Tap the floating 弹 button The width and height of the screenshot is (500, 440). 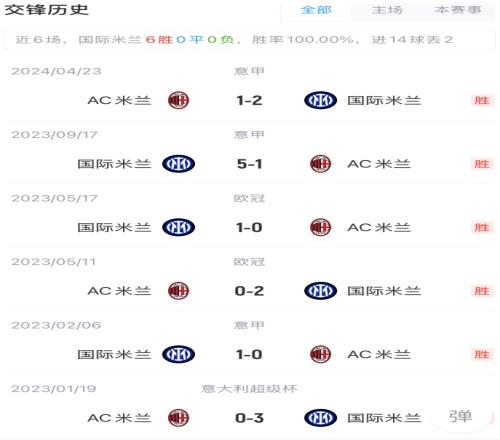click(x=461, y=417)
